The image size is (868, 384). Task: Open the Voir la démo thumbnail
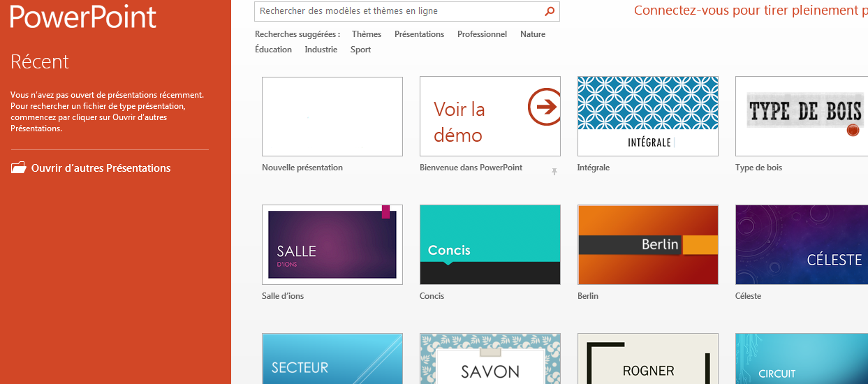[x=490, y=116]
